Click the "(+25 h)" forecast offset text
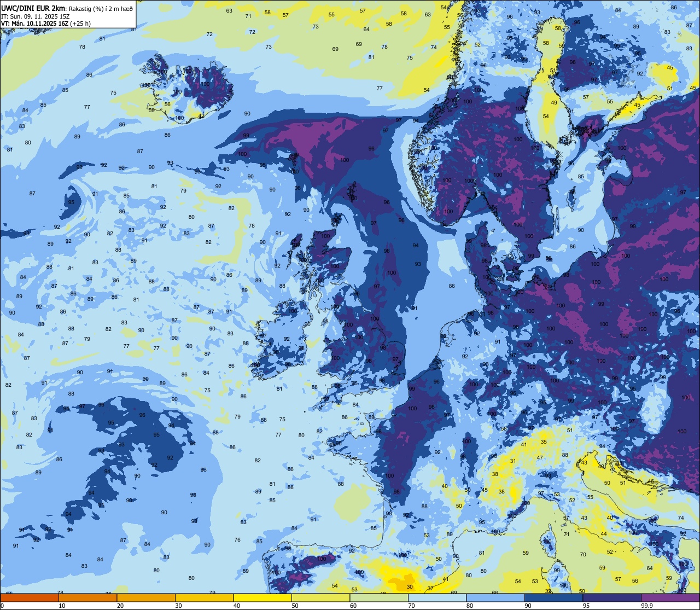The width and height of the screenshot is (700, 610). coord(80,24)
